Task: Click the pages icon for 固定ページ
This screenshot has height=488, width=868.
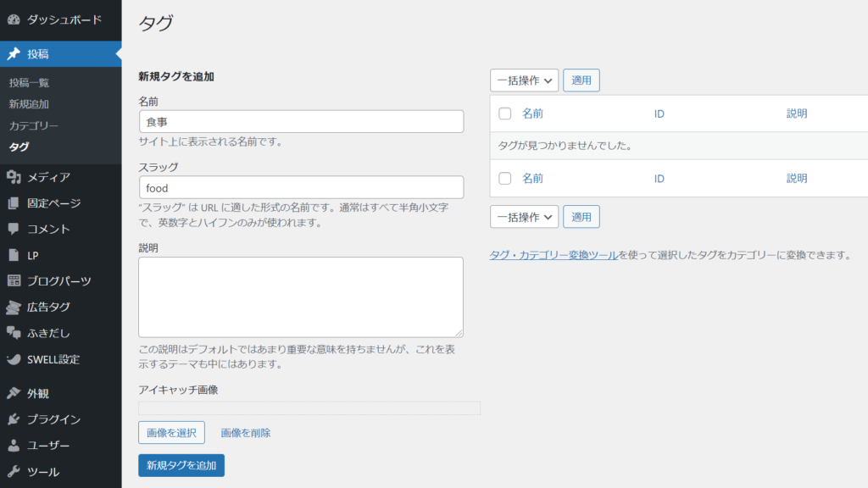Action: click(x=14, y=203)
